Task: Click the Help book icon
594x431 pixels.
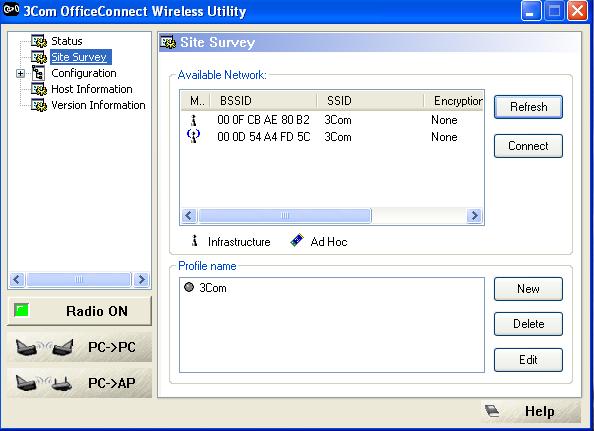Action: click(492, 411)
